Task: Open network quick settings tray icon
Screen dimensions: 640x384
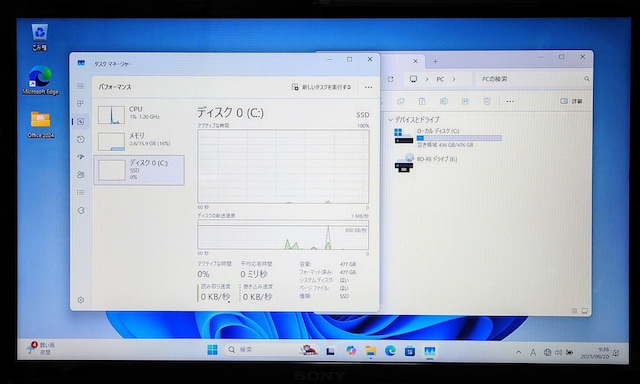Action: 548,352
